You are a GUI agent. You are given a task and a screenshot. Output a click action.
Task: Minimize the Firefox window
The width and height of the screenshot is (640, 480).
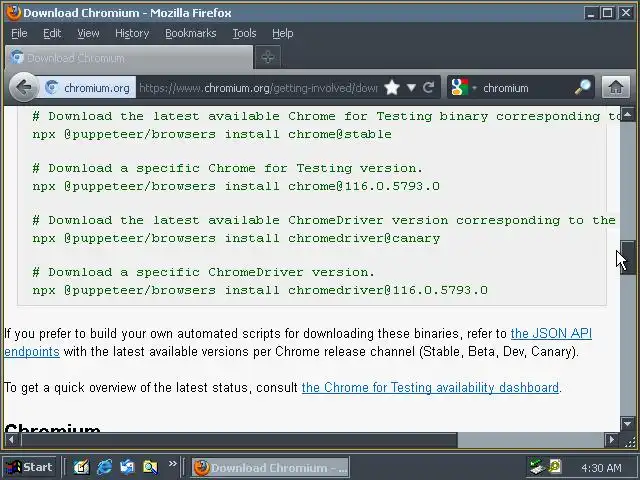point(590,13)
